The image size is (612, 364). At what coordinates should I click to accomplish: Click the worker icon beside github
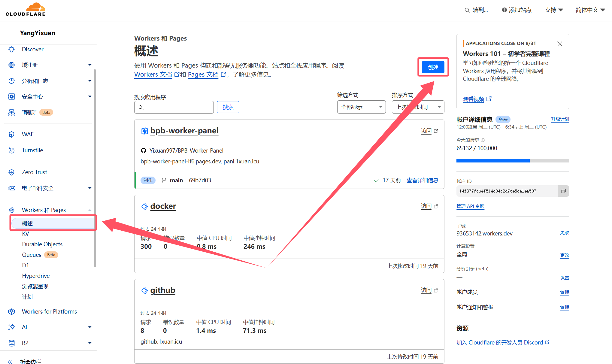(x=144, y=290)
